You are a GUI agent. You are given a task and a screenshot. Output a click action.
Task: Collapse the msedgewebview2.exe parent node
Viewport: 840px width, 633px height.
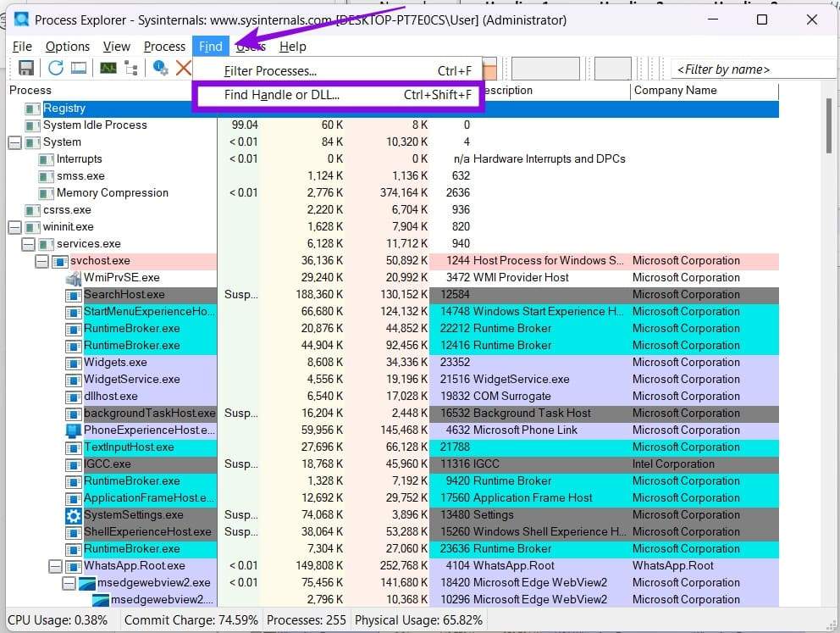[x=69, y=583]
